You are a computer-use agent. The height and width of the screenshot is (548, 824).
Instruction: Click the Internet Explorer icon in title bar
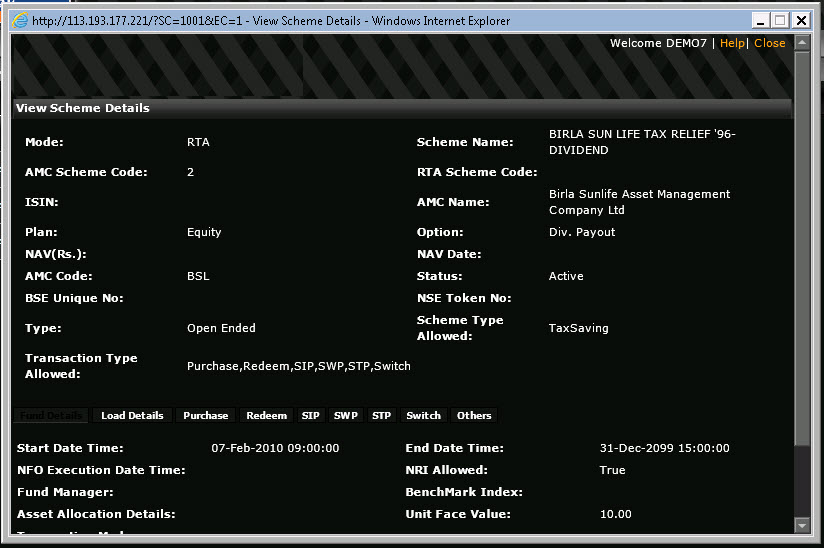coord(19,20)
